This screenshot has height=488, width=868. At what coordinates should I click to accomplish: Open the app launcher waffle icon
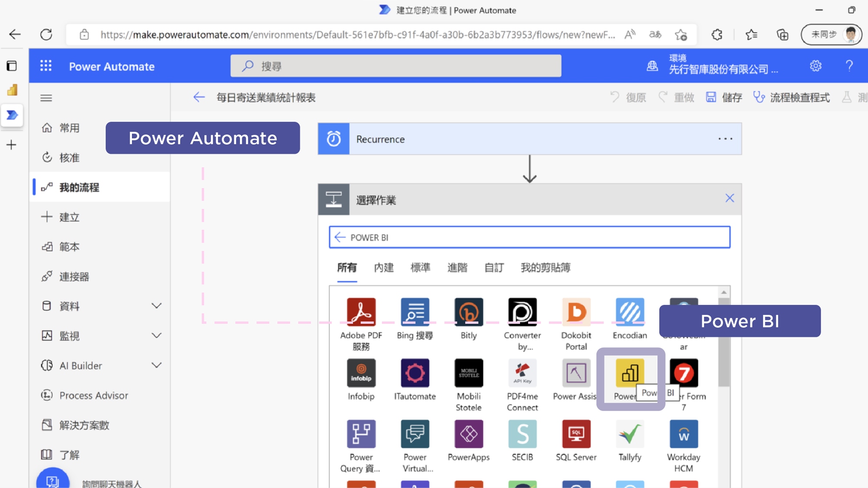click(x=46, y=66)
